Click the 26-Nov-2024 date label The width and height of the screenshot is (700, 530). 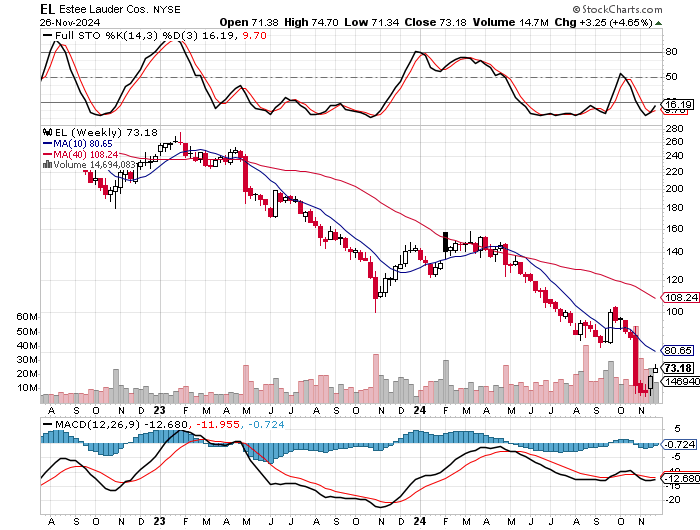coord(70,23)
